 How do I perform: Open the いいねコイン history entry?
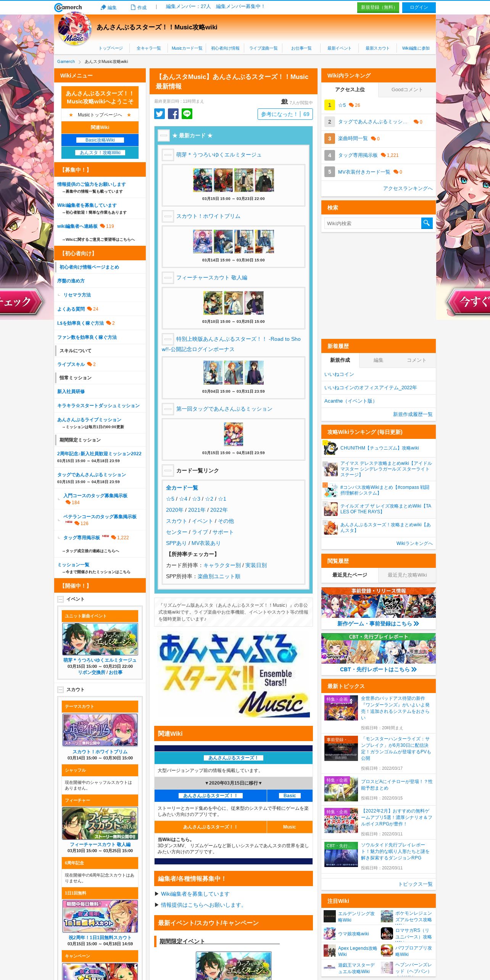(x=339, y=374)
